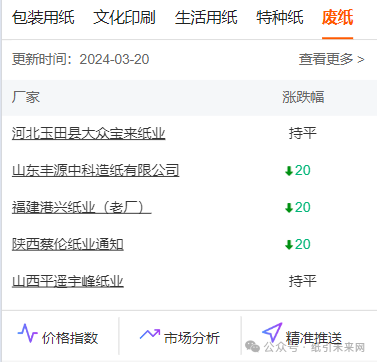
Task: Click the 价格指数 button label
Action: point(70,338)
